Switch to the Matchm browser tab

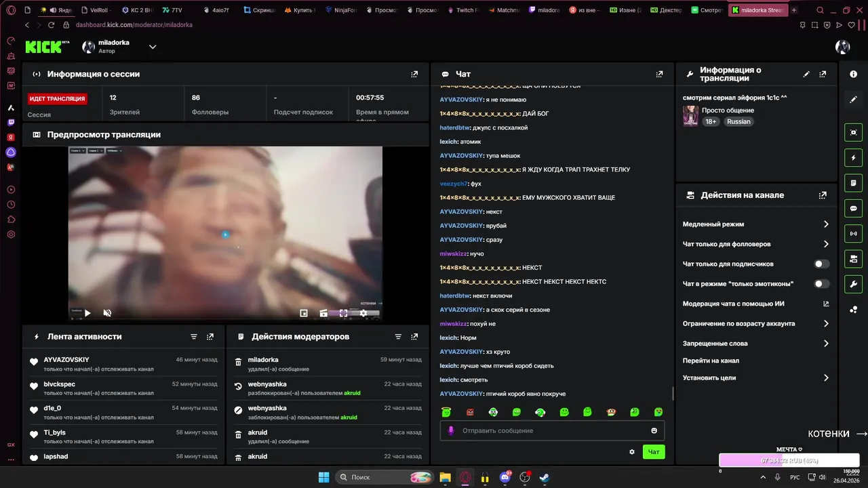[x=504, y=10]
